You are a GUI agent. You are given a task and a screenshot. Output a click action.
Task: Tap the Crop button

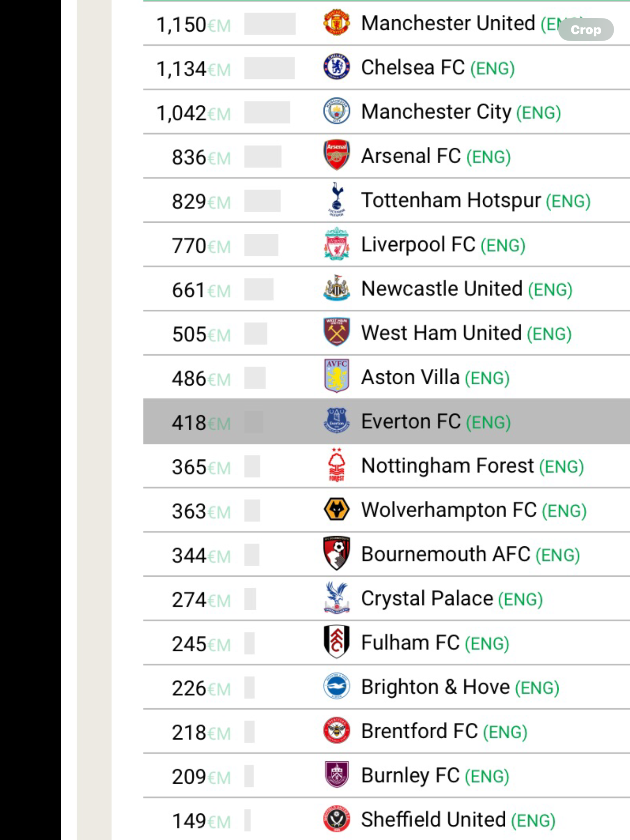(x=586, y=30)
